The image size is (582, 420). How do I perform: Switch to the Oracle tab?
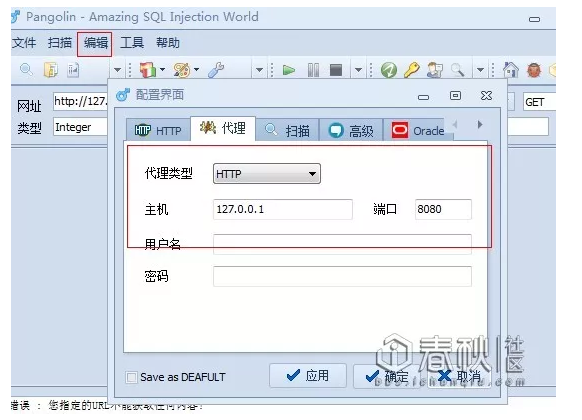tap(418, 130)
